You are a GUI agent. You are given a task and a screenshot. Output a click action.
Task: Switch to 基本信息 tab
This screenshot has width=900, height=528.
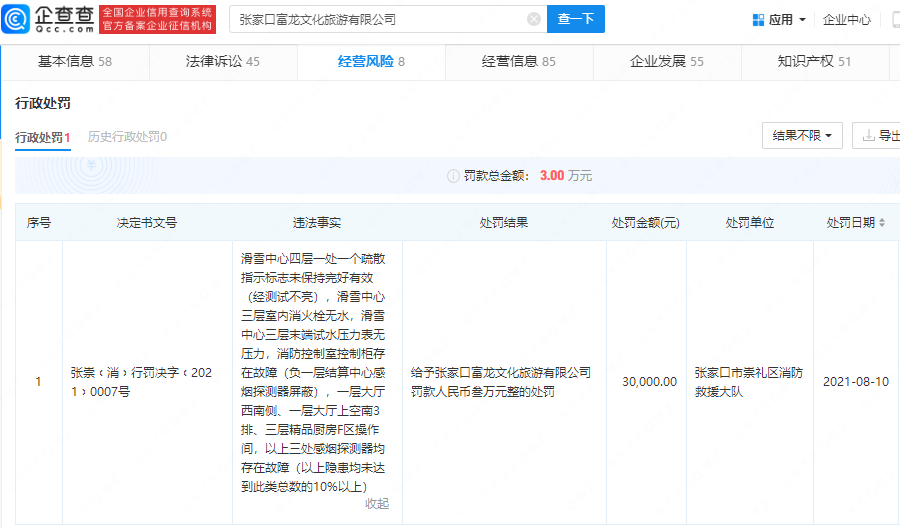point(75,61)
